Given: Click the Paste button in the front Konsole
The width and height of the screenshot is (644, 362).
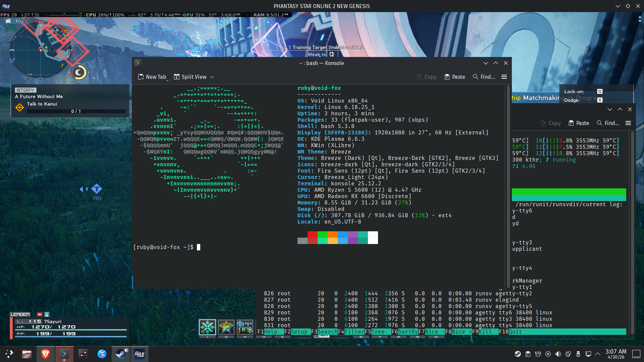Looking at the screenshot, I should click(x=455, y=77).
